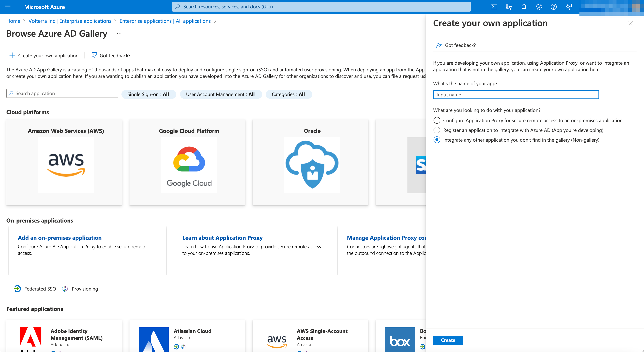Open portal settings gear icon

(538, 7)
